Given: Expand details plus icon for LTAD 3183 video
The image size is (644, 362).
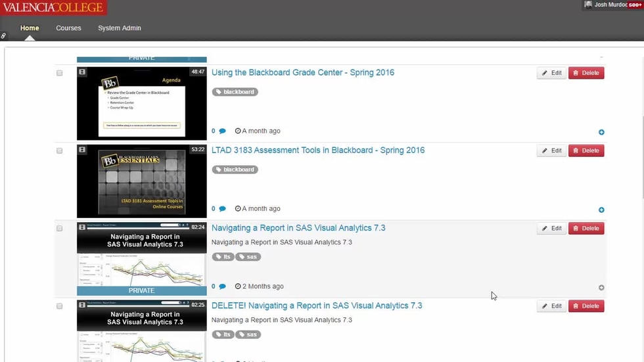Looking at the screenshot, I should pyautogui.click(x=601, y=210).
